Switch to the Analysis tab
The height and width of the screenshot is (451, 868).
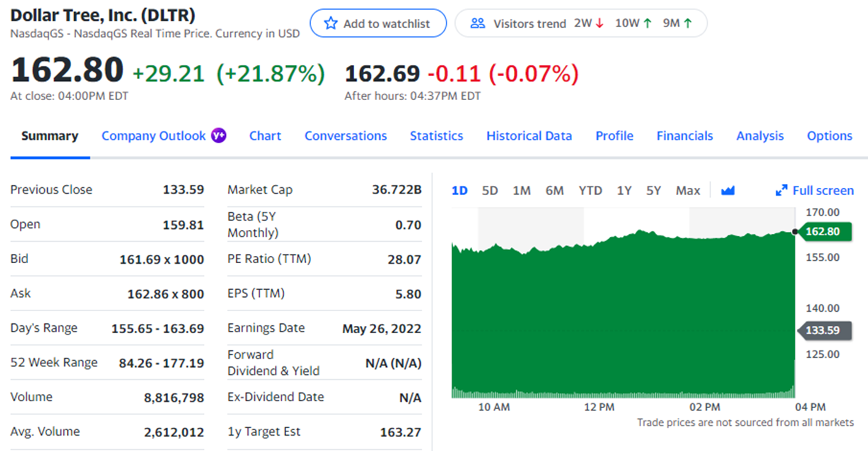click(x=760, y=136)
